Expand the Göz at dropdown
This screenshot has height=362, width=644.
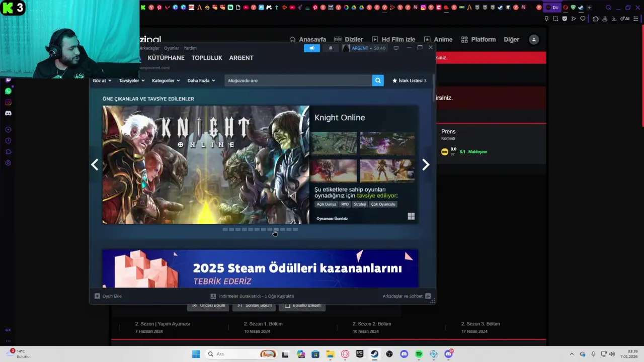pyautogui.click(x=101, y=80)
